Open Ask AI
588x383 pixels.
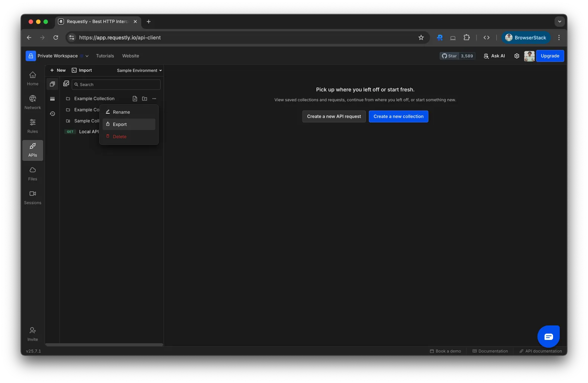(x=494, y=56)
